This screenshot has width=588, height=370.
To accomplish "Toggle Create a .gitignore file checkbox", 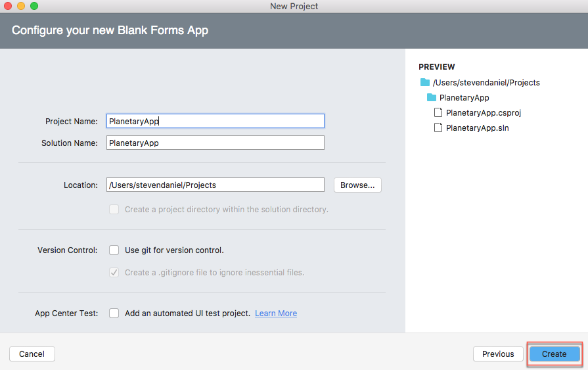I will coord(114,273).
